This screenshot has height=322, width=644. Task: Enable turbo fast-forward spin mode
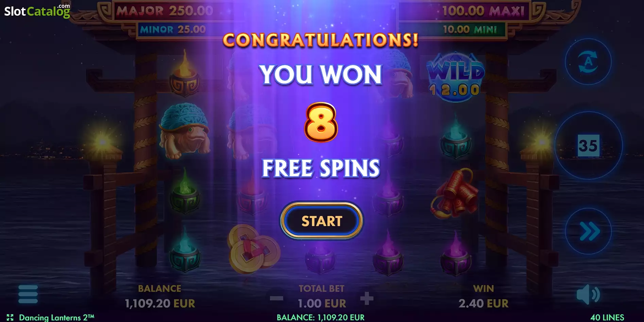coord(588,232)
